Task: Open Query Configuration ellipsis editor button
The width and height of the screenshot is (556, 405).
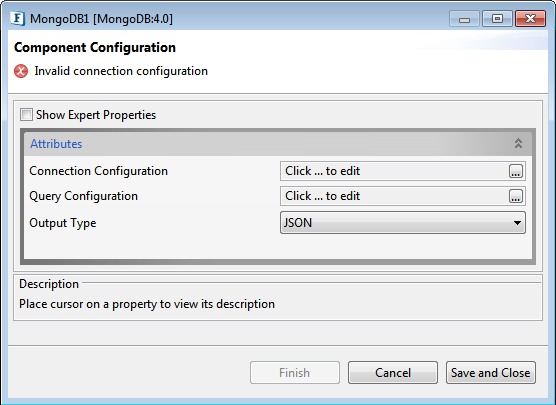Action: pos(516,196)
